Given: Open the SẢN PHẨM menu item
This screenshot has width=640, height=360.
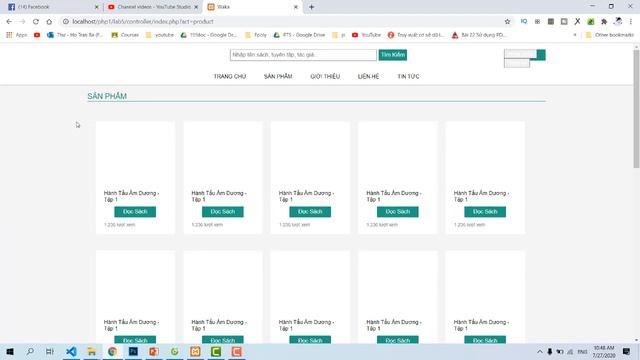Looking at the screenshot, I should pos(278,76).
